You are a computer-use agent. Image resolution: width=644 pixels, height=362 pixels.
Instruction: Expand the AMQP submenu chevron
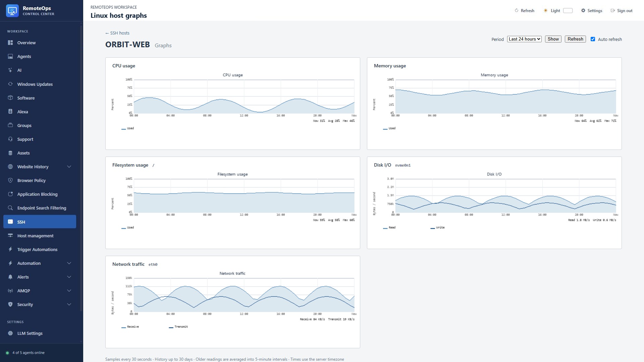click(x=69, y=291)
